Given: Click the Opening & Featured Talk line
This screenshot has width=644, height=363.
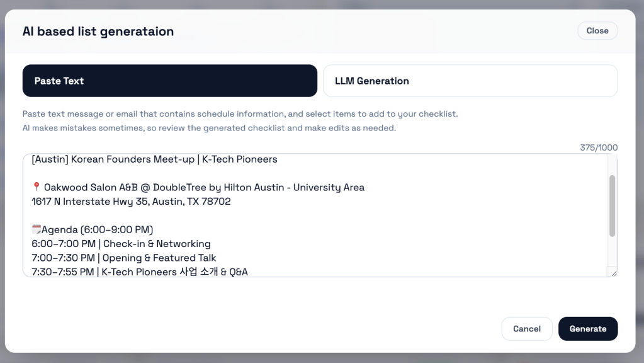Looking at the screenshot, I should [124, 258].
